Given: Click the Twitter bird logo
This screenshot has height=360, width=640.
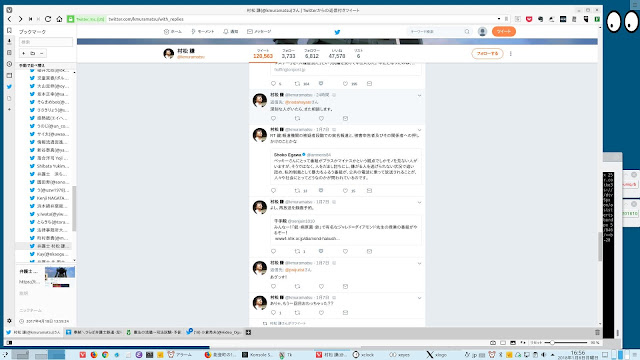Looking at the screenshot, I should click(x=337, y=32).
